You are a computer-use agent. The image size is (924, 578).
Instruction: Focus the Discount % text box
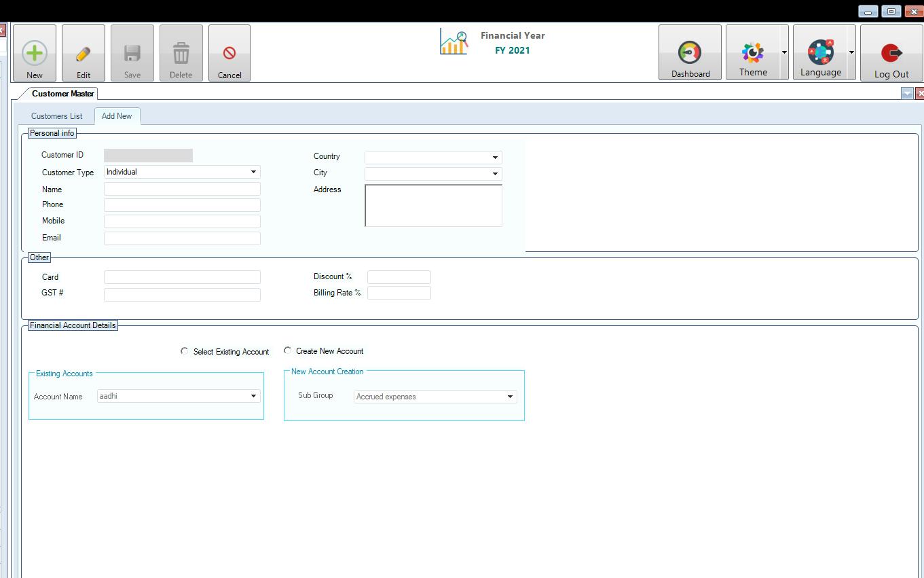pos(399,277)
